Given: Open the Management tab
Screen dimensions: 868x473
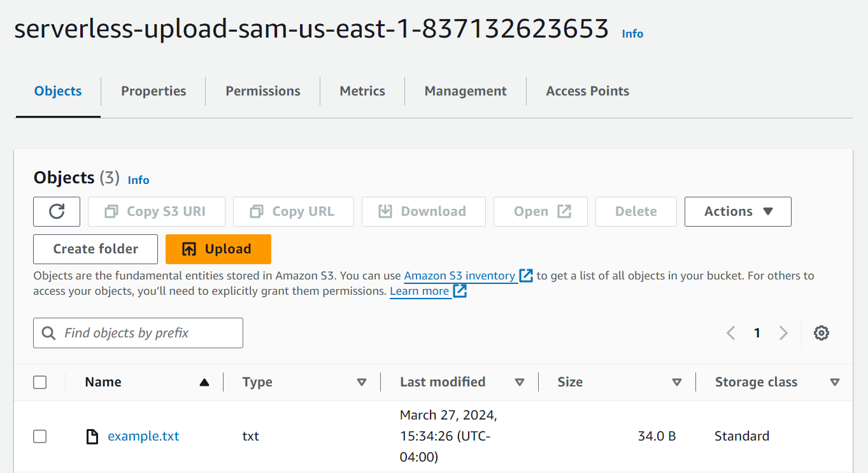Looking at the screenshot, I should (466, 91).
